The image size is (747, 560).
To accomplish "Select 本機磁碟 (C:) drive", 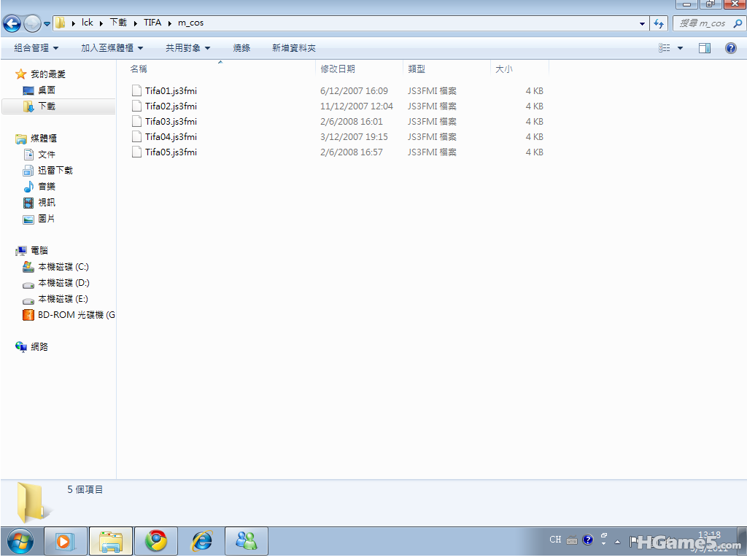I will (x=63, y=267).
